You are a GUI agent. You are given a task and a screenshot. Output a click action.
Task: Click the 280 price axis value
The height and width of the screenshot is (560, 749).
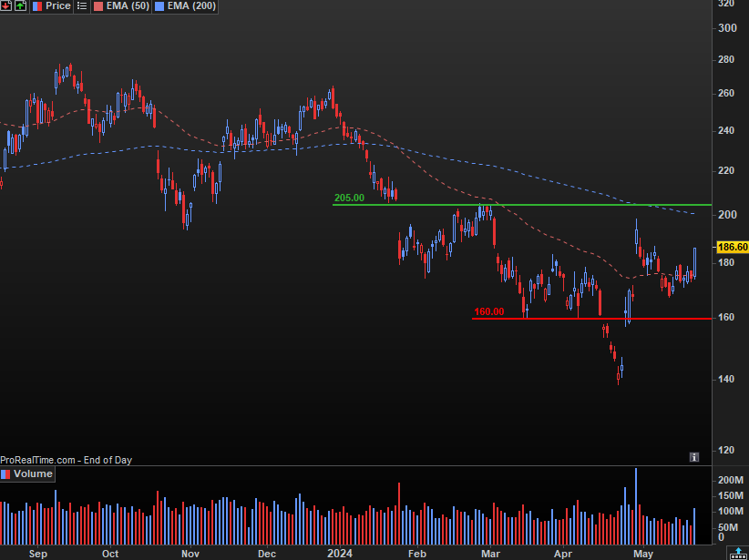tap(727, 60)
